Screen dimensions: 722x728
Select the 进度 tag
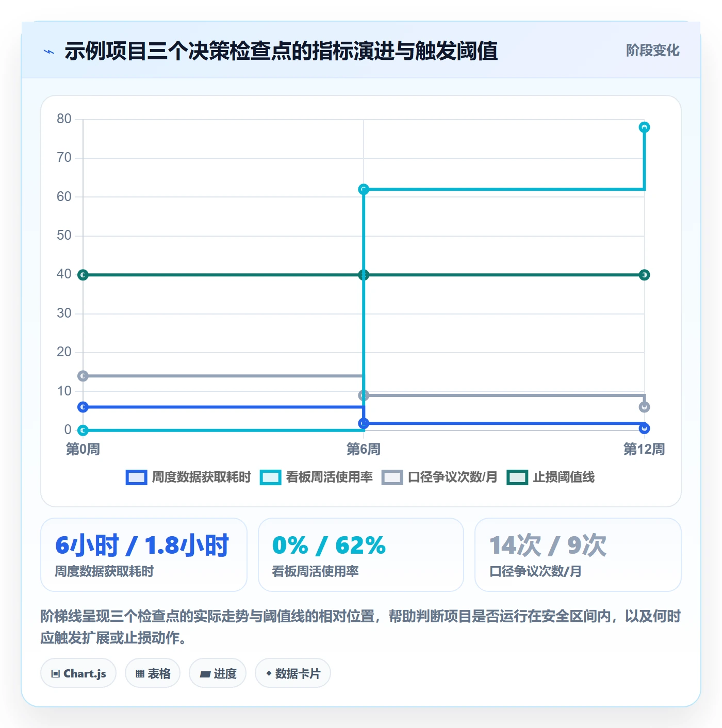(x=218, y=673)
